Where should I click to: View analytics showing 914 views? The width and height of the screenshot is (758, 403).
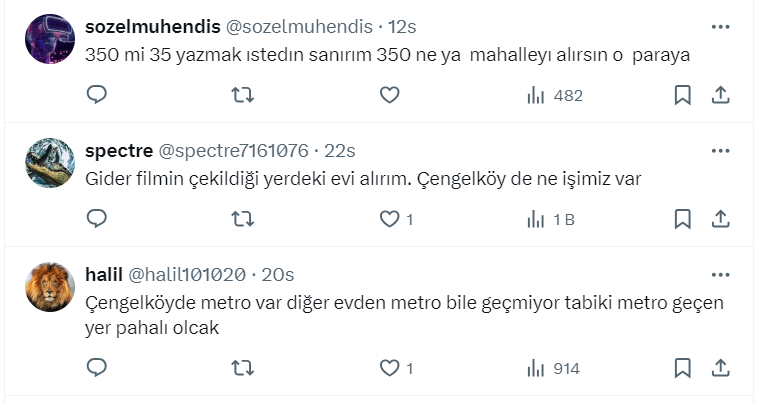553,368
